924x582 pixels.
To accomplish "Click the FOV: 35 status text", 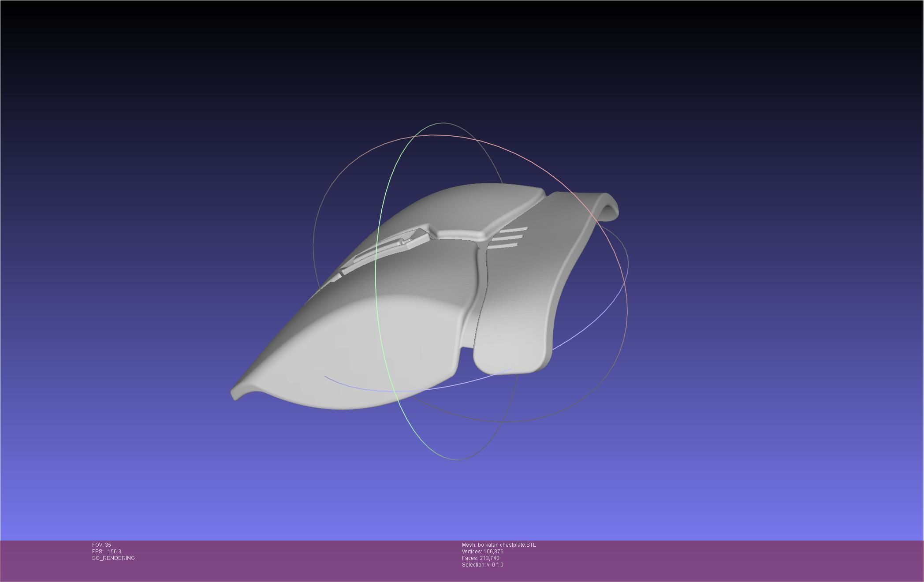I will (x=101, y=545).
